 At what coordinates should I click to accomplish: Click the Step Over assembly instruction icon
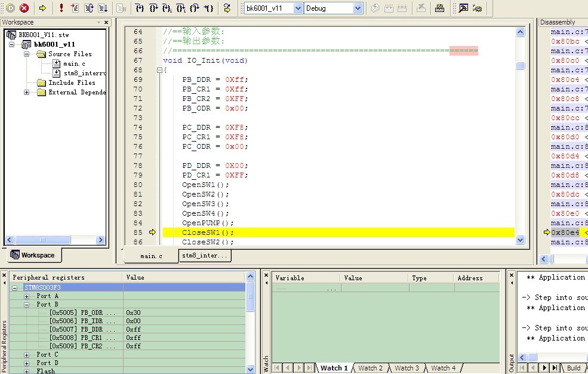(x=181, y=8)
